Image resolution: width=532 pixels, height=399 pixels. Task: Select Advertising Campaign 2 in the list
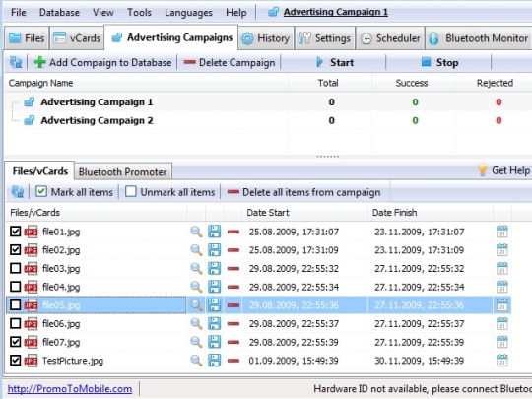point(97,120)
